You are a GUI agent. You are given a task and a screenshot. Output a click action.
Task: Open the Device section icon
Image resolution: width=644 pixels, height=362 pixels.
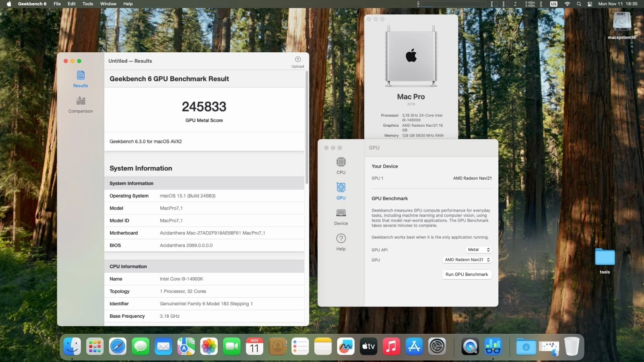pyautogui.click(x=341, y=217)
